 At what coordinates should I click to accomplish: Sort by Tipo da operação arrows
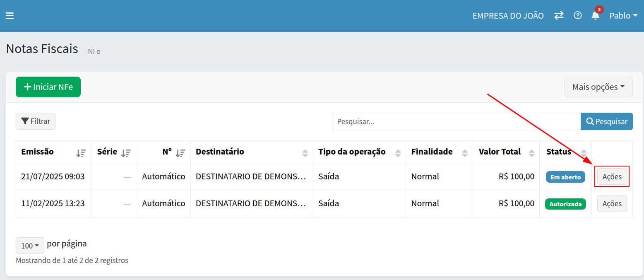pyautogui.click(x=398, y=153)
